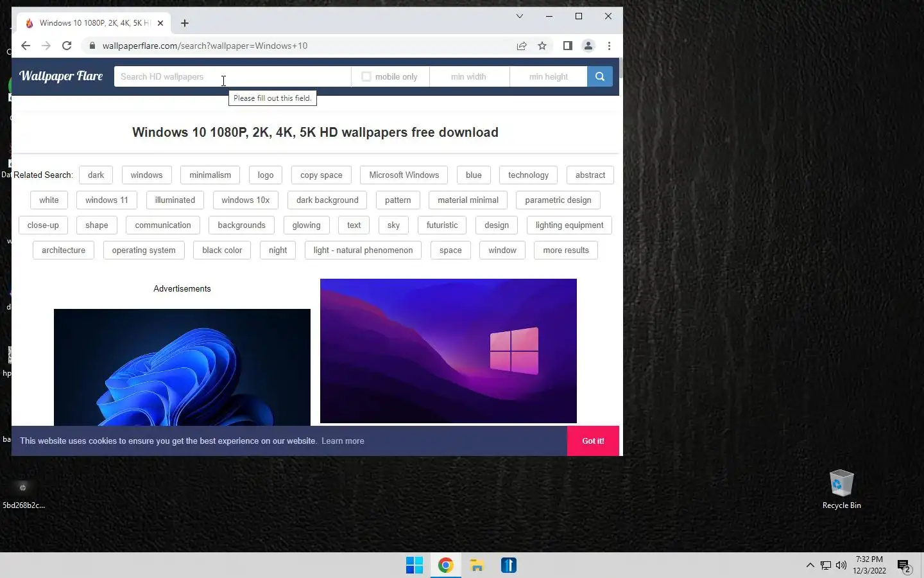Show hidden tray icons chevron
Image resolution: width=924 pixels, height=578 pixels.
810,565
